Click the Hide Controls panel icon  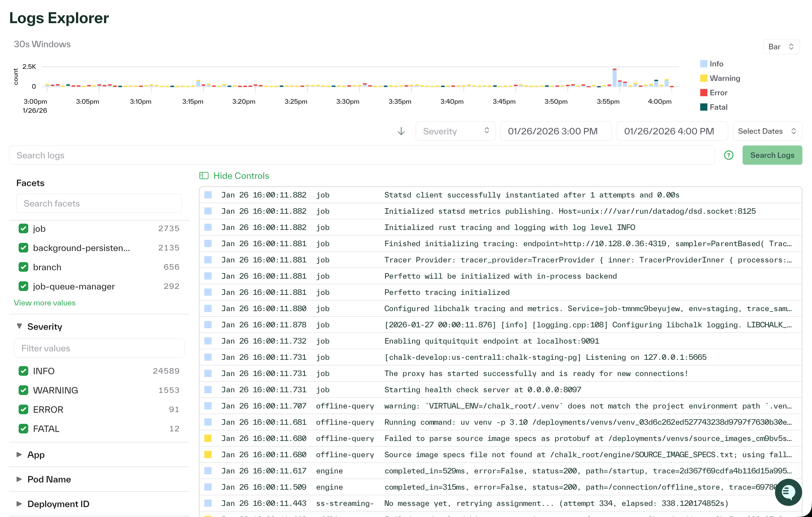pyautogui.click(x=204, y=176)
